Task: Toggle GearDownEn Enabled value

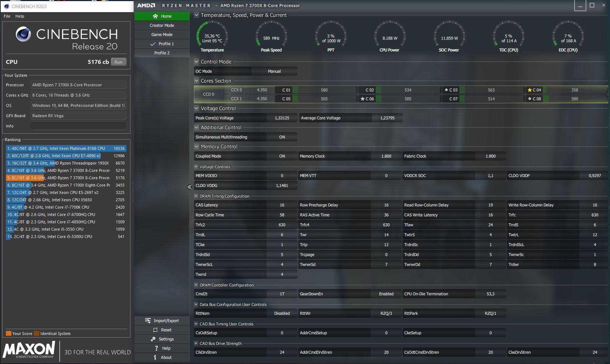Action: (386, 294)
